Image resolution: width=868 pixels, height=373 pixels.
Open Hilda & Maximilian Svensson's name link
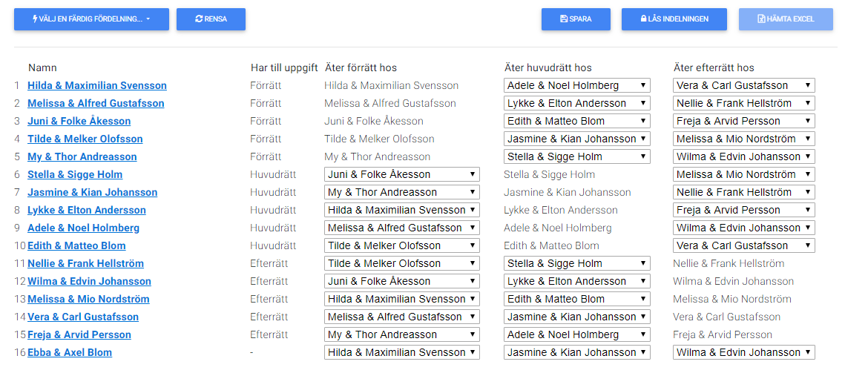pyautogui.click(x=97, y=86)
